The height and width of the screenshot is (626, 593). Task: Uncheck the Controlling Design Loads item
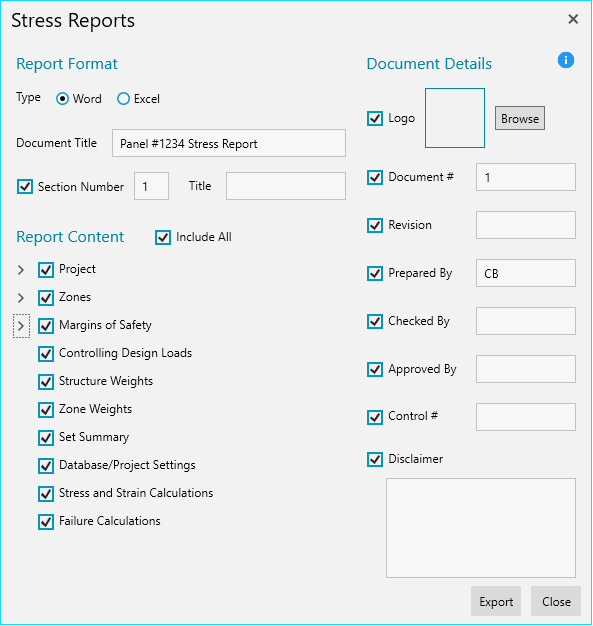point(46,354)
